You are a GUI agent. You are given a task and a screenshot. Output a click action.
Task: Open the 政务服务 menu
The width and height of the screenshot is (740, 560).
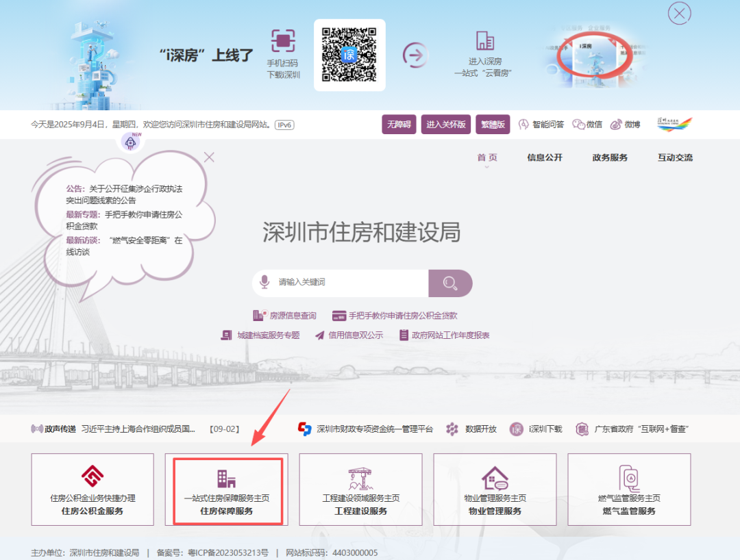coord(610,157)
